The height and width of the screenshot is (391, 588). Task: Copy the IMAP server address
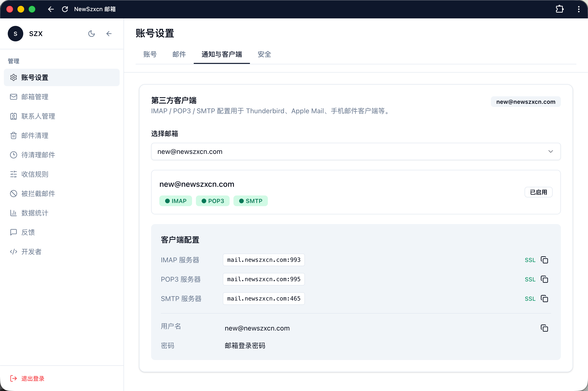(544, 260)
